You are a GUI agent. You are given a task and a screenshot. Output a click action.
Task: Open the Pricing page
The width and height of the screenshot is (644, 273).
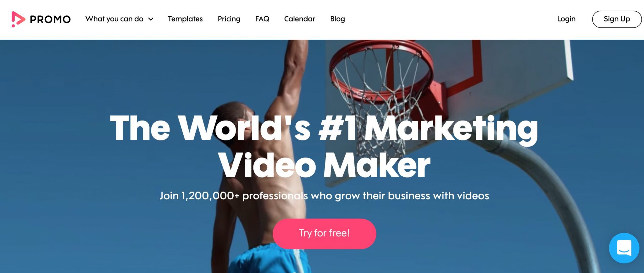point(229,19)
